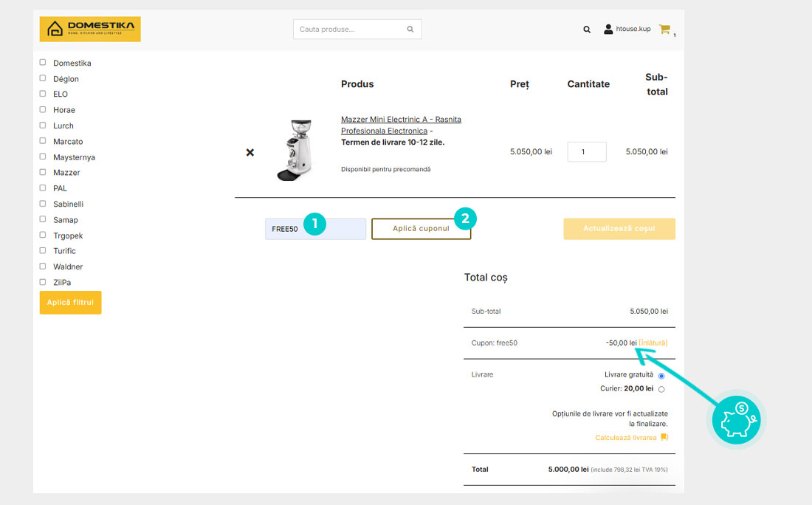Click the total value 5.000,00 lei
This screenshot has height=505, width=812.
568,470
